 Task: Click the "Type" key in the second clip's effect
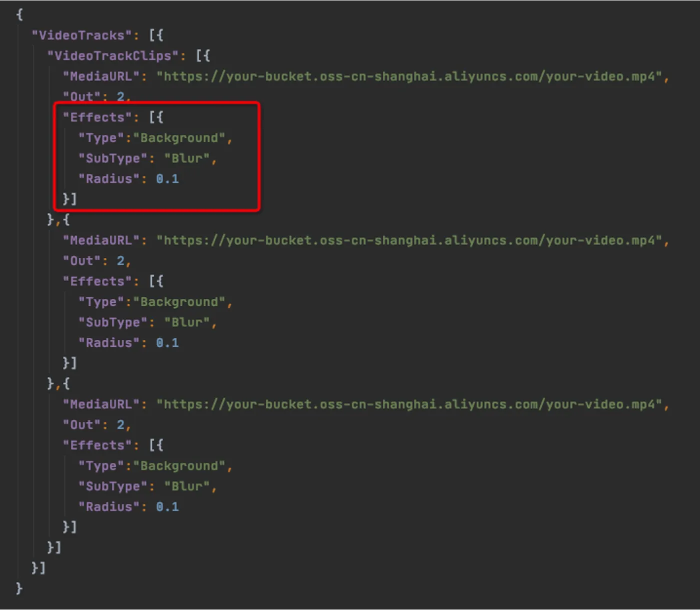pos(101,302)
